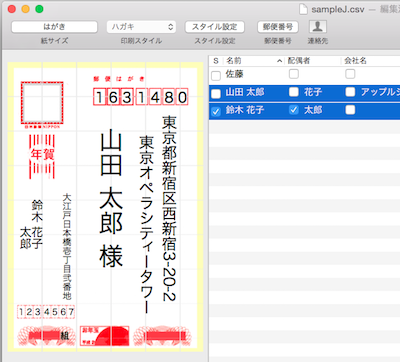Select the 鈴木 花子 name cell
The width and height of the screenshot is (400, 362).
tap(245, 110)
